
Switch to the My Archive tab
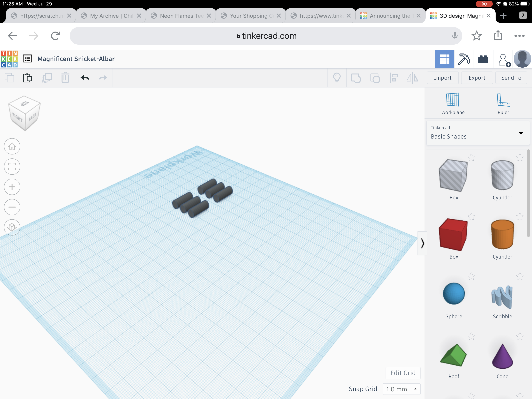(x=111, y=16)
